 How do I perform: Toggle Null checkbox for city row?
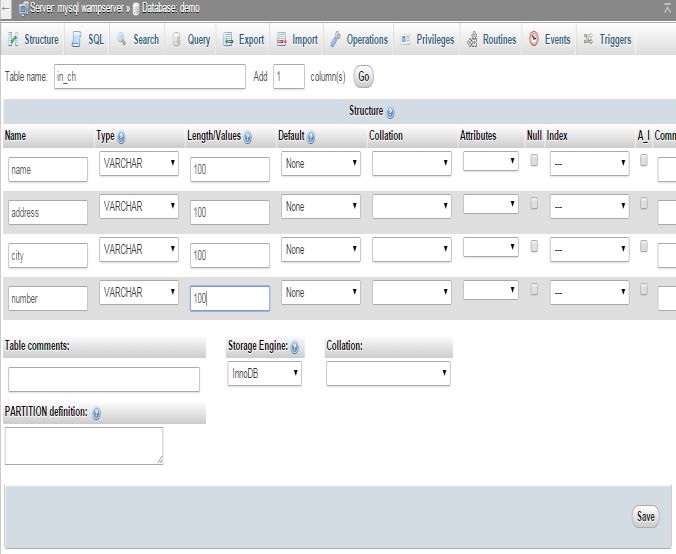534,246
